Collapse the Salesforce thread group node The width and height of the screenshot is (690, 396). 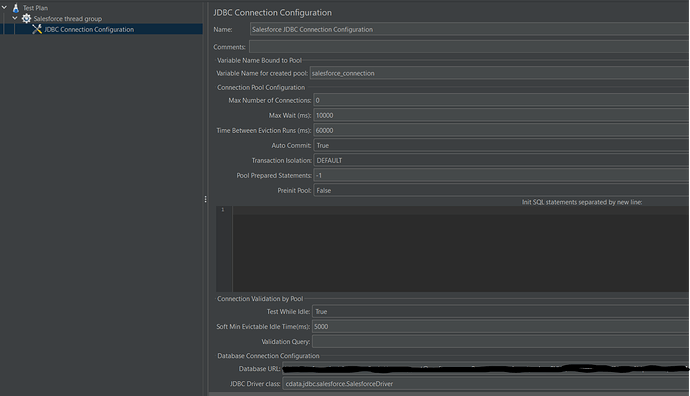(15, 18)
